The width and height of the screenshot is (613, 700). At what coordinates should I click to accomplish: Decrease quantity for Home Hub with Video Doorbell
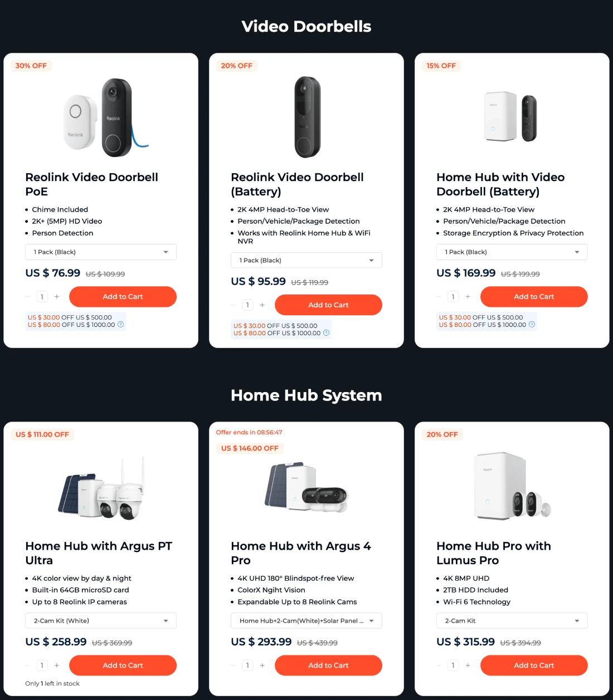tap(439, 297)
